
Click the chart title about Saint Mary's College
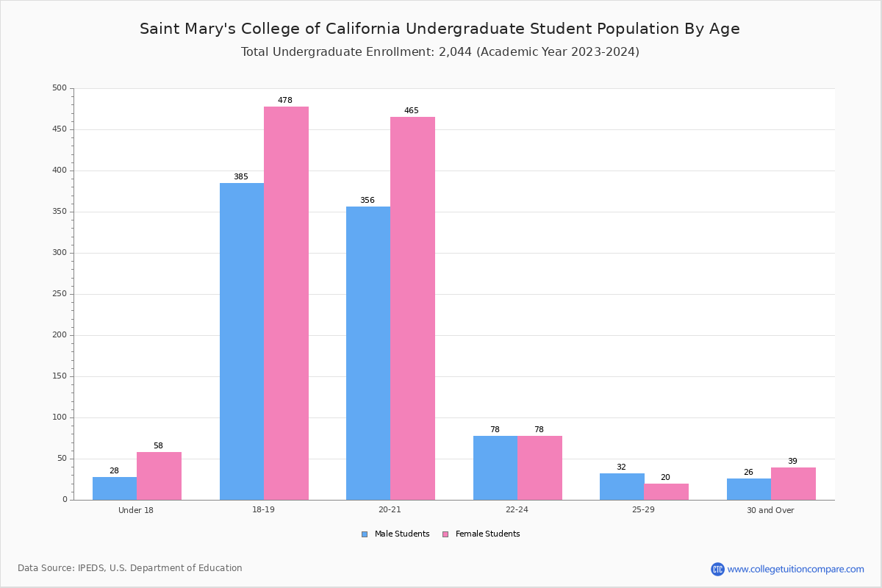click(x=440, y=29)
